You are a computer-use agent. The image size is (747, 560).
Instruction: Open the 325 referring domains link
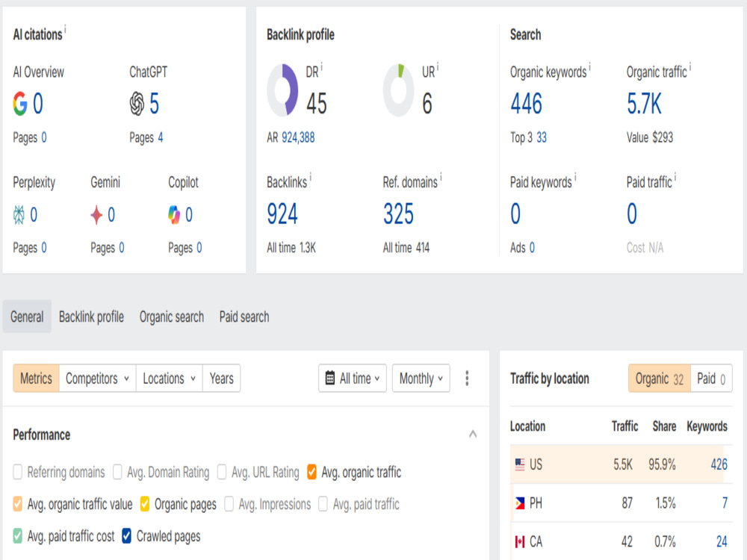tap(398, 214)
